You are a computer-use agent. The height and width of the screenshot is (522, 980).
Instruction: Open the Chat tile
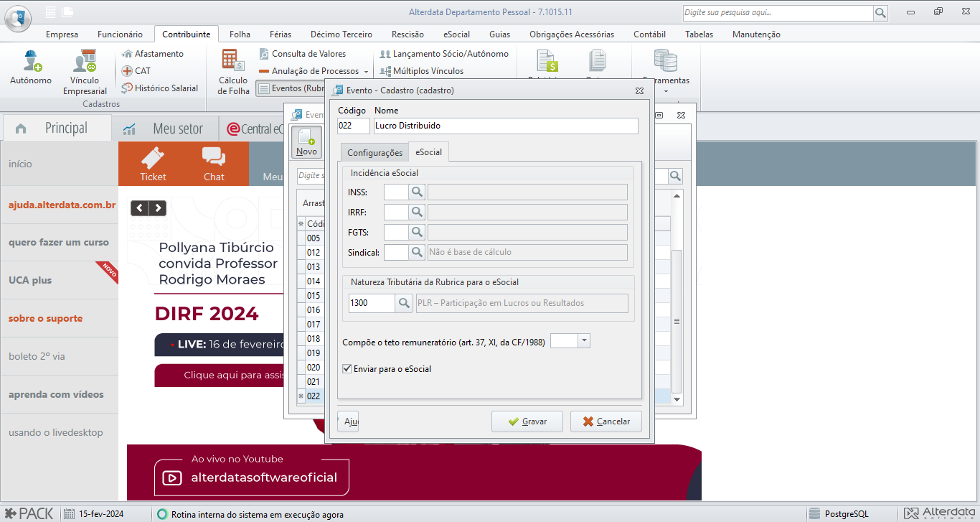click(214, 164)
